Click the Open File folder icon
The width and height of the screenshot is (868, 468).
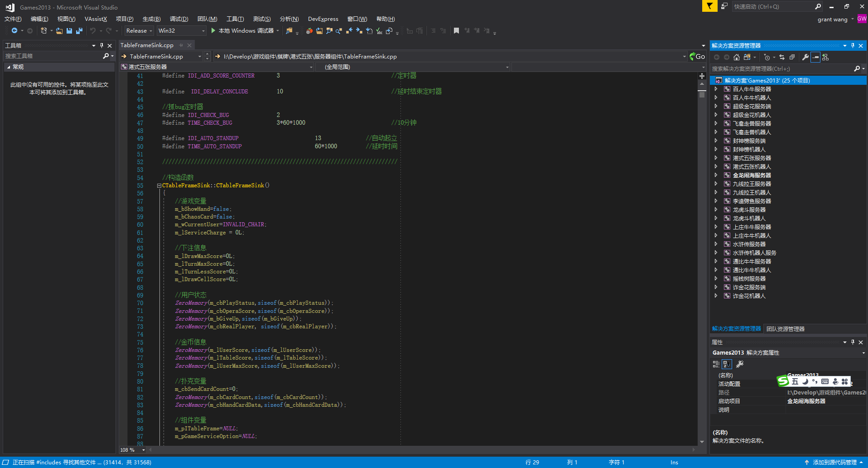(59, 30)
